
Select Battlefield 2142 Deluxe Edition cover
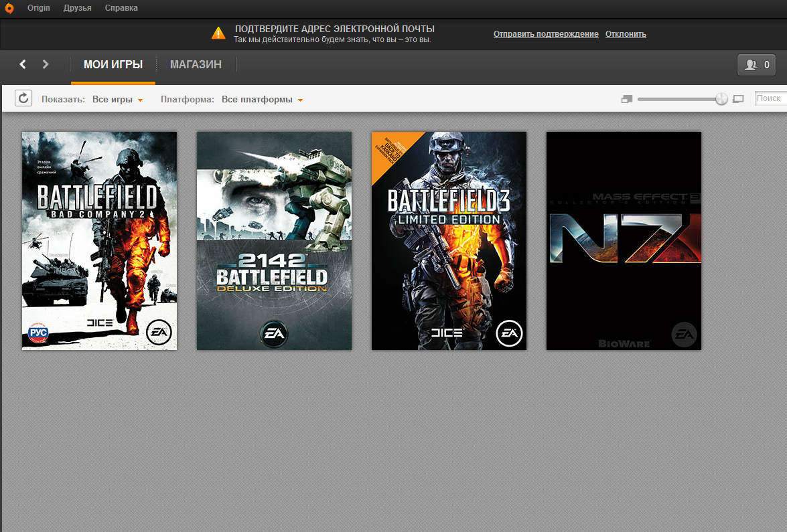coord(274,241)
